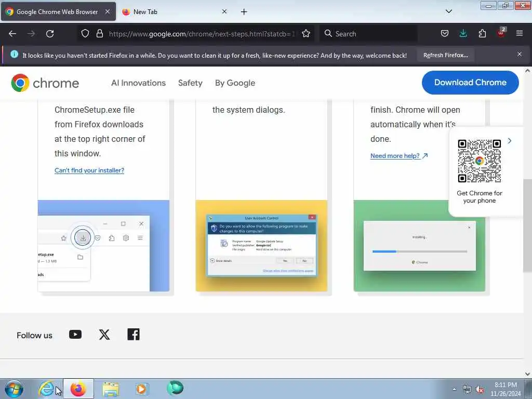
Task: Click the Firefox downloads illustration thumbnail
Action: click(103, 246)
